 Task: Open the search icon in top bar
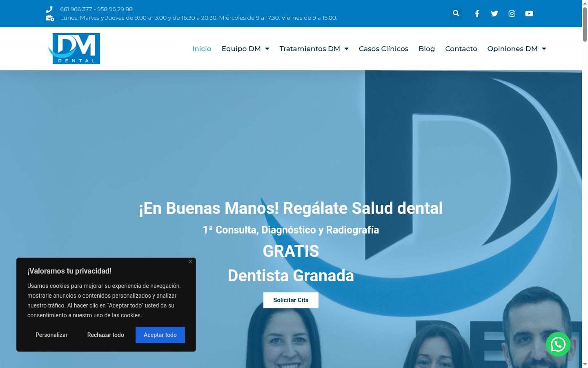456,13
